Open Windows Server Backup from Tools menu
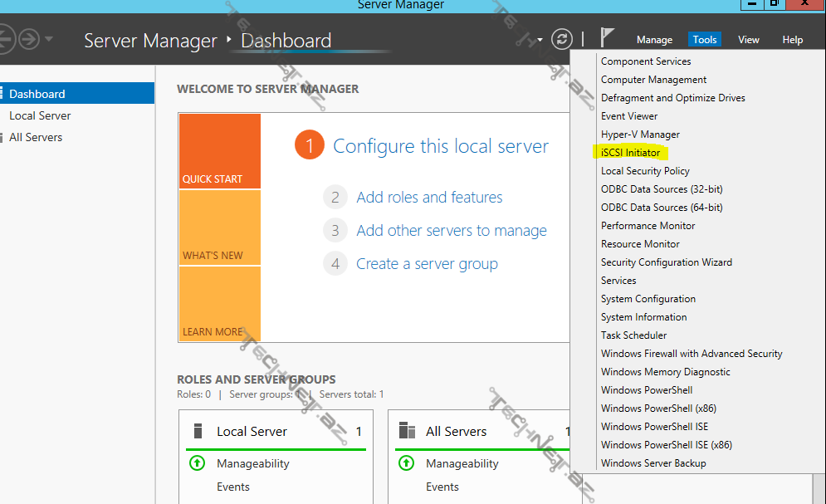The image size is (826, 504). [653, 463]
